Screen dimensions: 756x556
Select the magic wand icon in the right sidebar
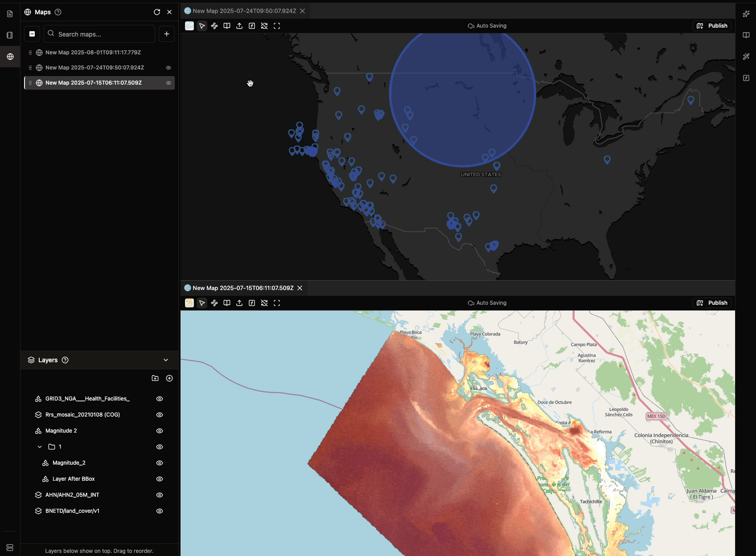pyautogui.click(x=747, y=57)
